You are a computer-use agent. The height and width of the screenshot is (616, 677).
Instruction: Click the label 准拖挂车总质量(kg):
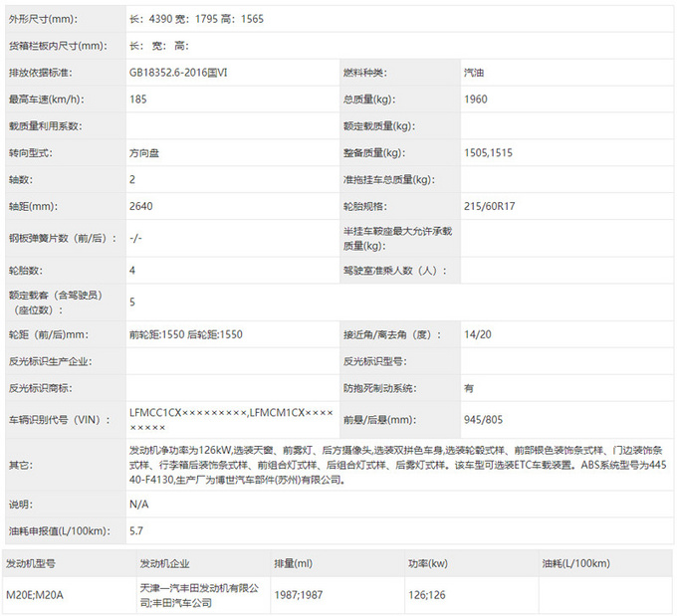(389, 179)
